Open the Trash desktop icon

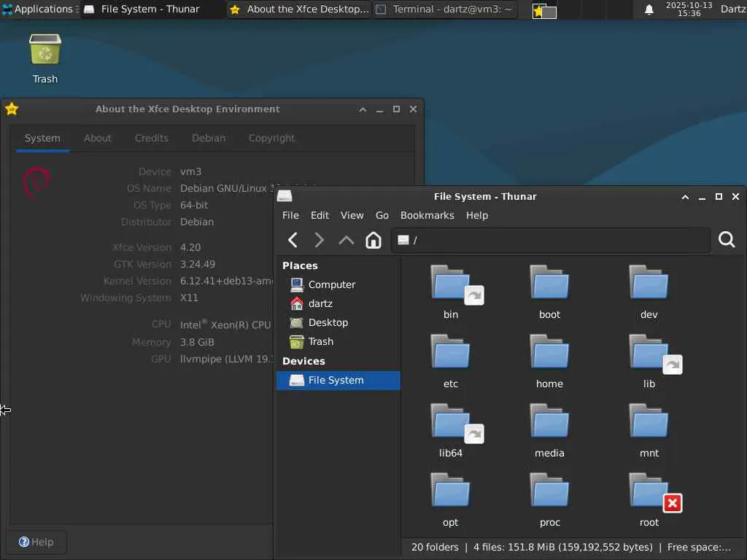pos(45,58)
